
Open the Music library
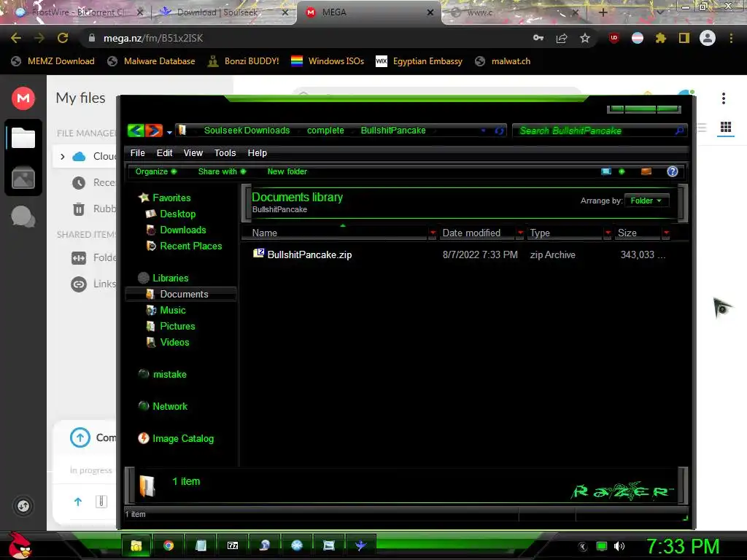pos(166,311)
